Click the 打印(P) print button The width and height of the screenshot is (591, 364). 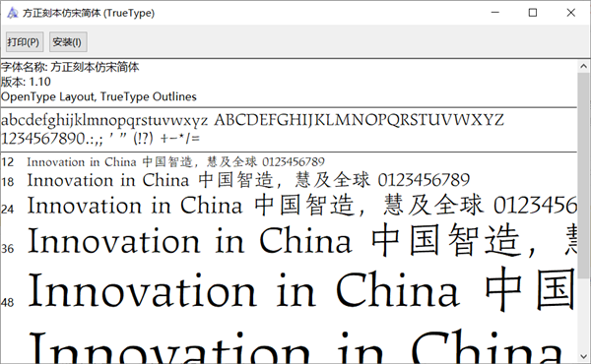pyautogui.click(x=25, y=41)
